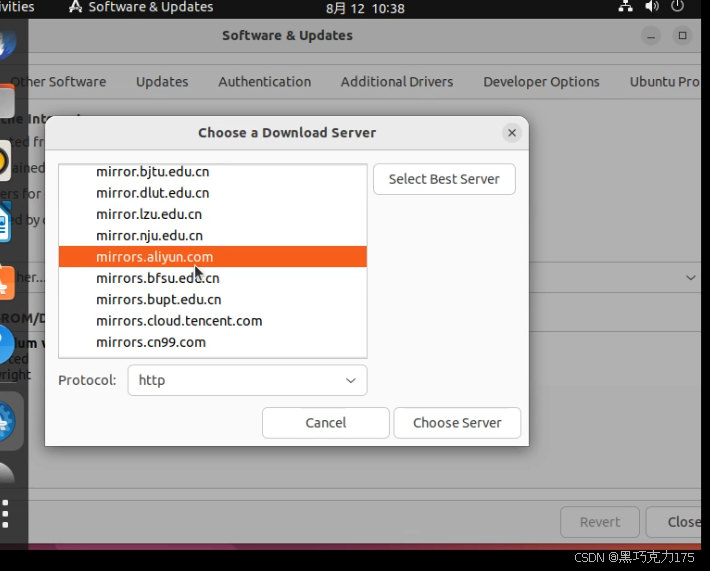Switch to Other Software tab
710x571 pixels.
pos(58,82)
